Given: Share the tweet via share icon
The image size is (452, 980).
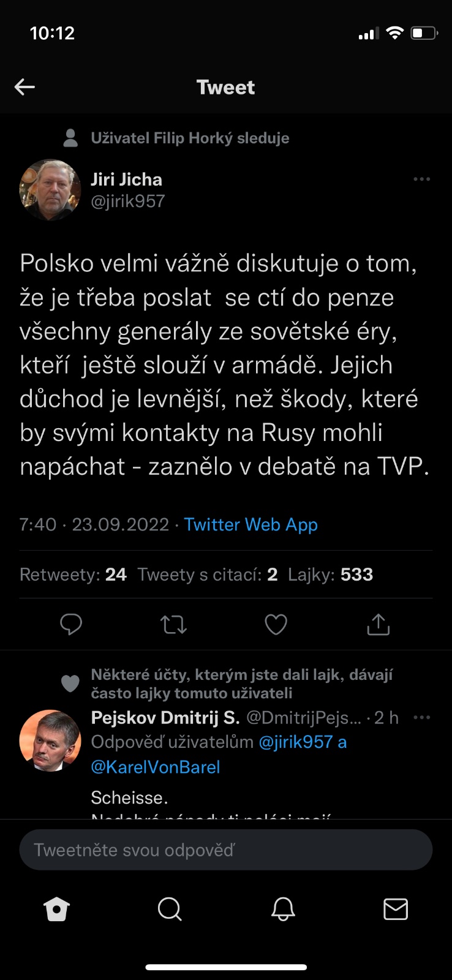Looking at the screenshot, I should [x=378, y=625].
